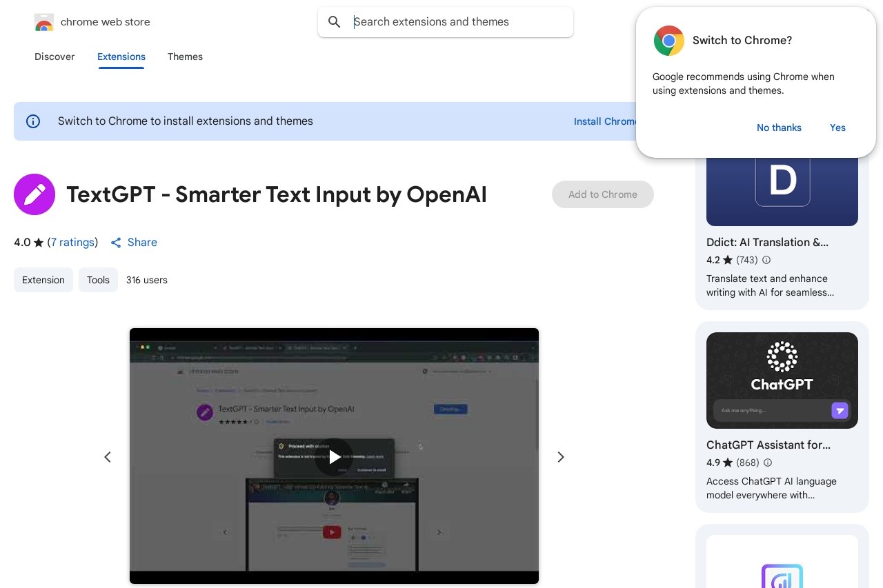Image resolution: width=883 pixels, height=588 pixels.
Task: Switch to the Themes tab
Action: click(185, 57)
